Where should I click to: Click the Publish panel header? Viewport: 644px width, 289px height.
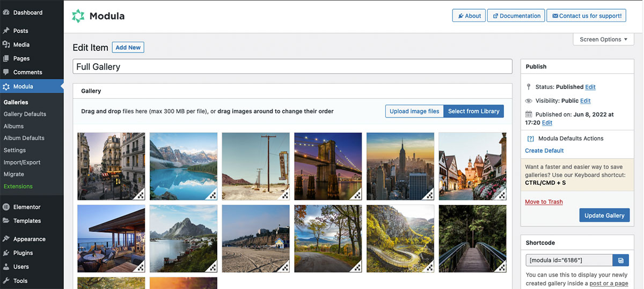(577, 66)
